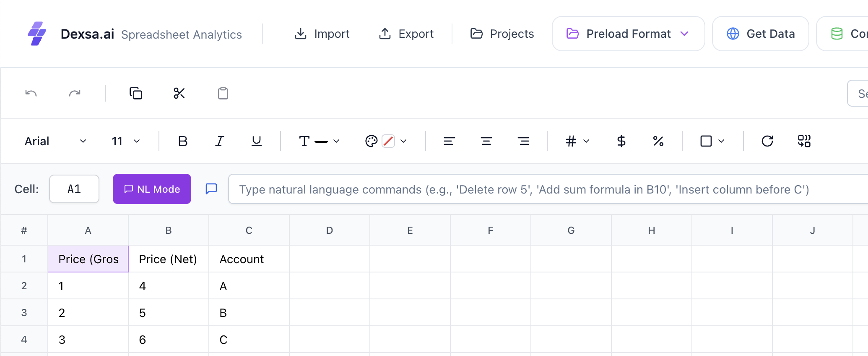
Task: Click the Get Data button
Action: [x=761, y=34]
